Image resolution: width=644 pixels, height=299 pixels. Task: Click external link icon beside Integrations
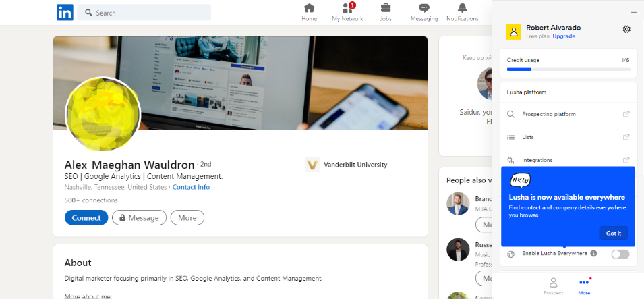626,160
